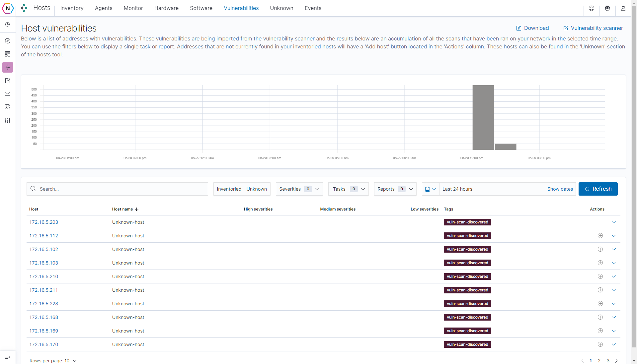Screen dimensions: 637x364
Task: Open the calendar quick range dropdown
Action: [431, 189]
